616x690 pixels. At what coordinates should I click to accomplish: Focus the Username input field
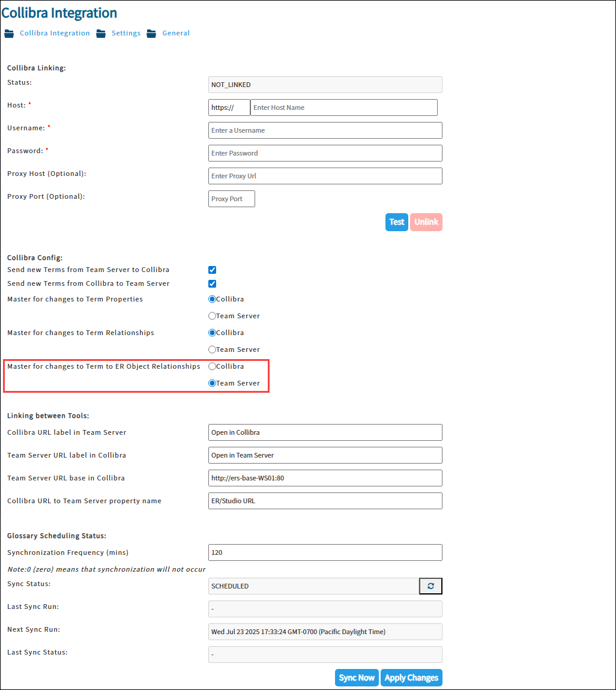[325, 130]
